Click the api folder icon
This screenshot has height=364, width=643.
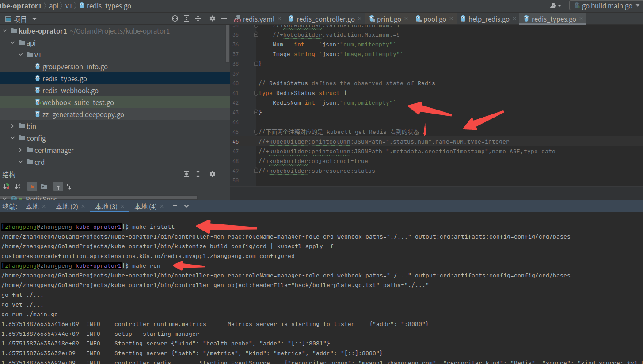coord(22,43)
